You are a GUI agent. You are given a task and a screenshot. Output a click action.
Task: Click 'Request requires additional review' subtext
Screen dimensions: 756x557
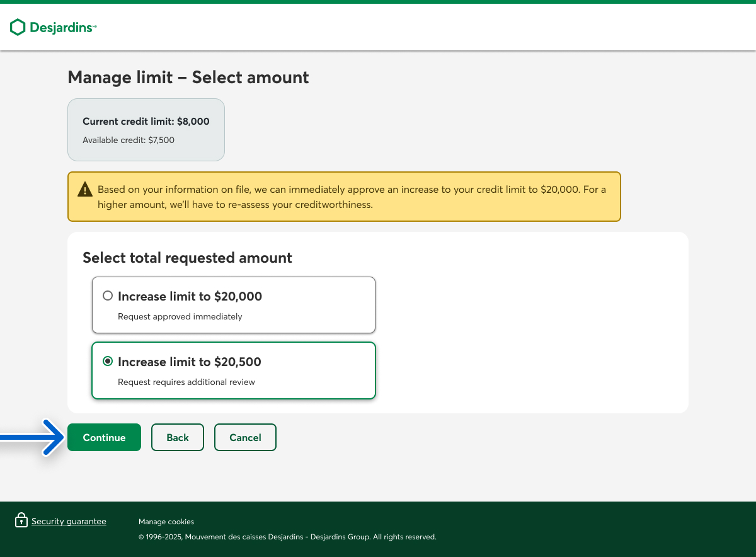coord(186,382)
